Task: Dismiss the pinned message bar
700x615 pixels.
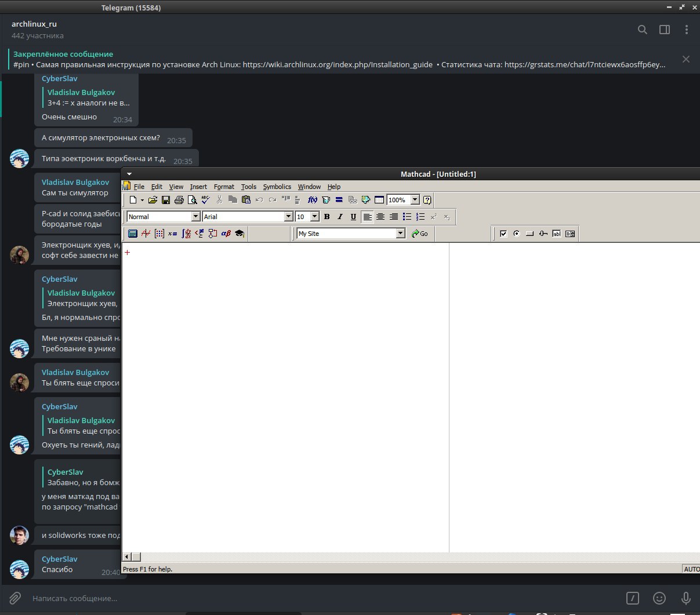Action: (686, 59)
